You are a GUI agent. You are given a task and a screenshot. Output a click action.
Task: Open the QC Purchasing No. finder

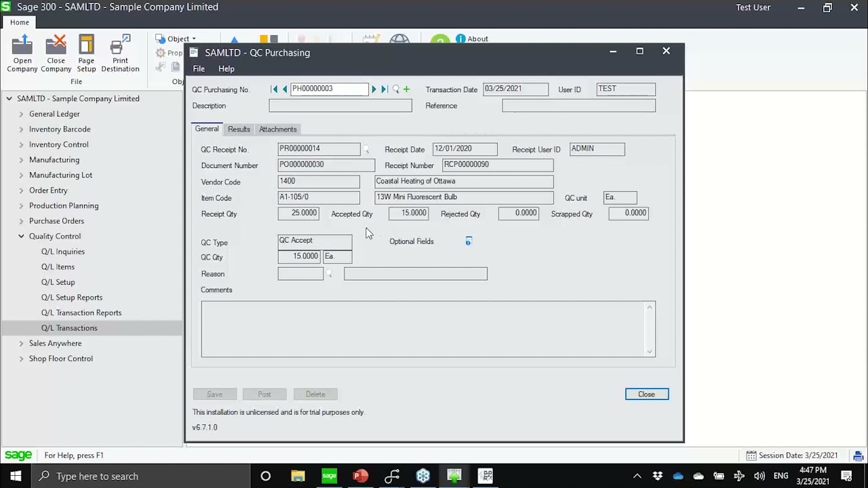396,89
